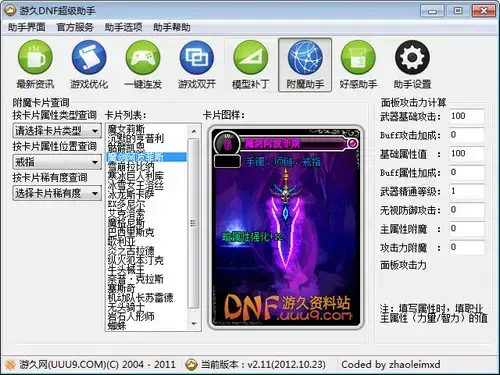Open the 助手选项 menu
500x375 pixels.
click(123, 27)
